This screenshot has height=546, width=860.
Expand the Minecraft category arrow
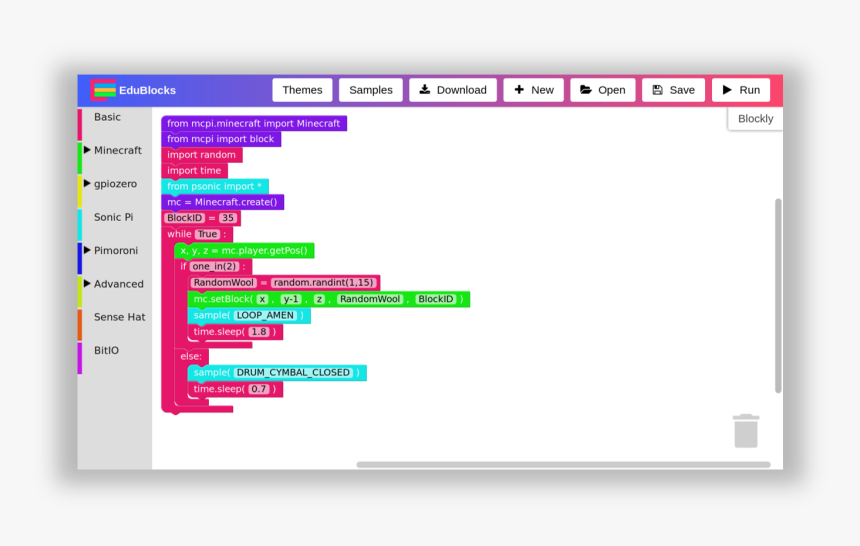[x=87, y=149]
